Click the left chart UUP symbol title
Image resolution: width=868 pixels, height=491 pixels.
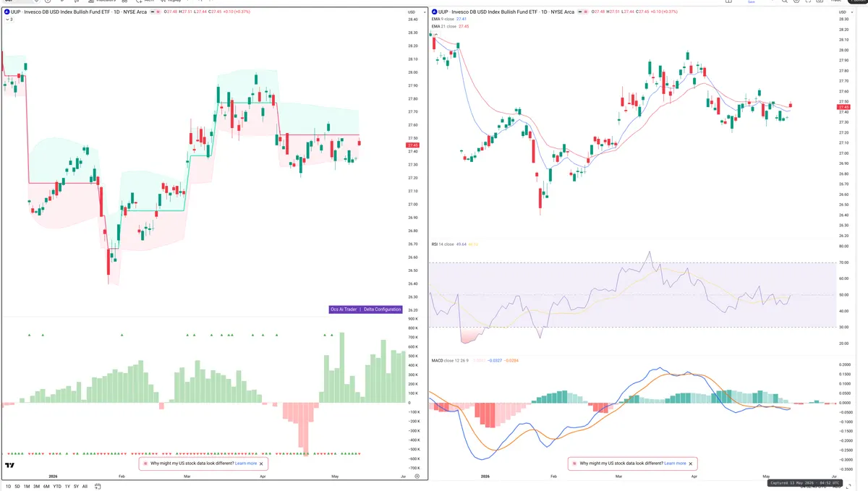(78, 12)
